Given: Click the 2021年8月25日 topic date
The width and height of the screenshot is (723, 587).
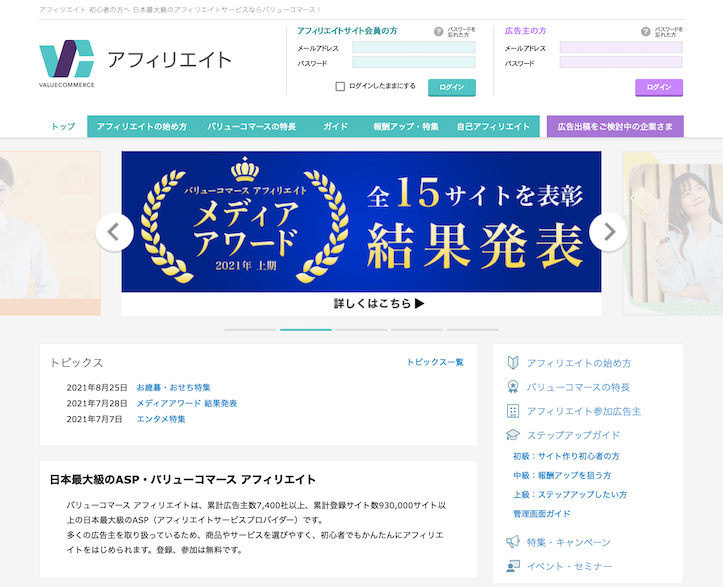Looking at the screenshot, I should pos(97,387).
